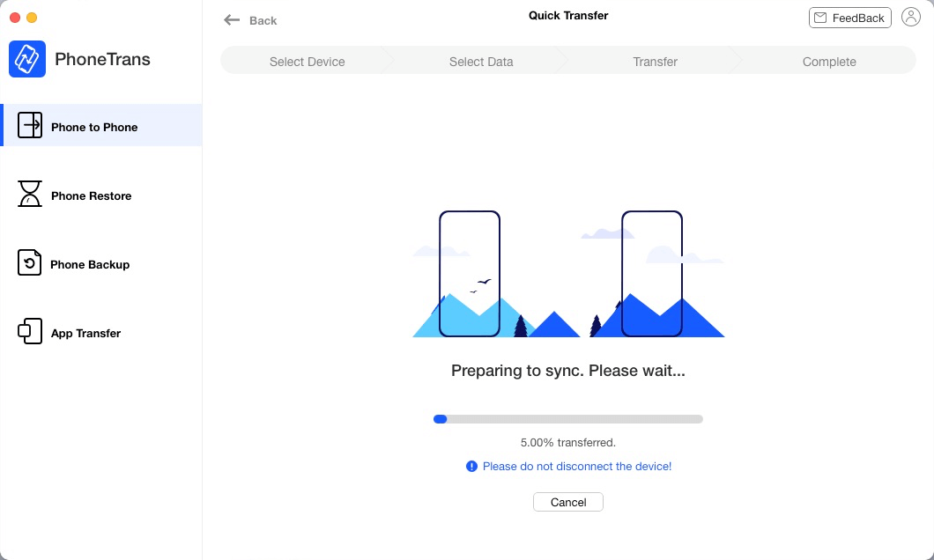934x560 pixels.
Task: Click the FeedBack envelope icon
Action: click(820, 17)
